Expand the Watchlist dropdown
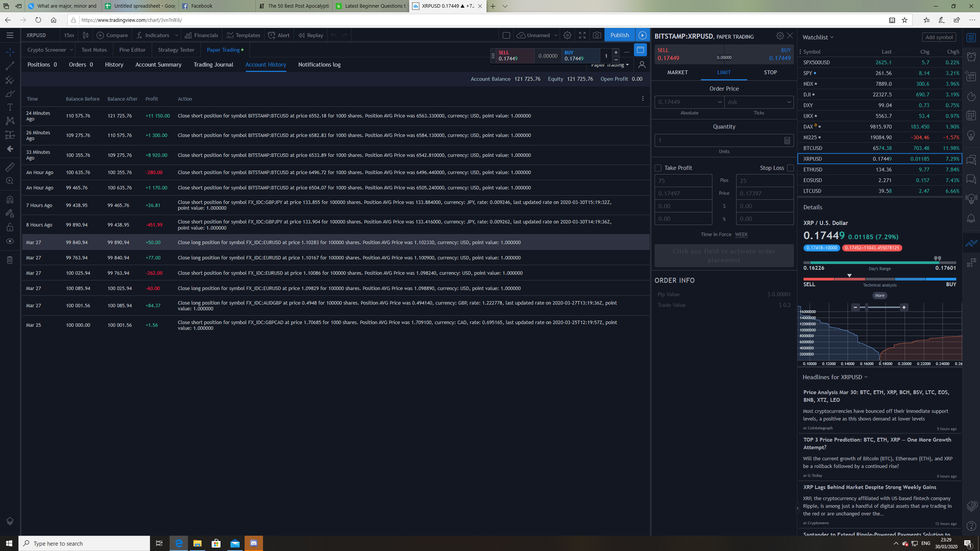The height and width of the screenshot is (551, 980). coord(818,37)
